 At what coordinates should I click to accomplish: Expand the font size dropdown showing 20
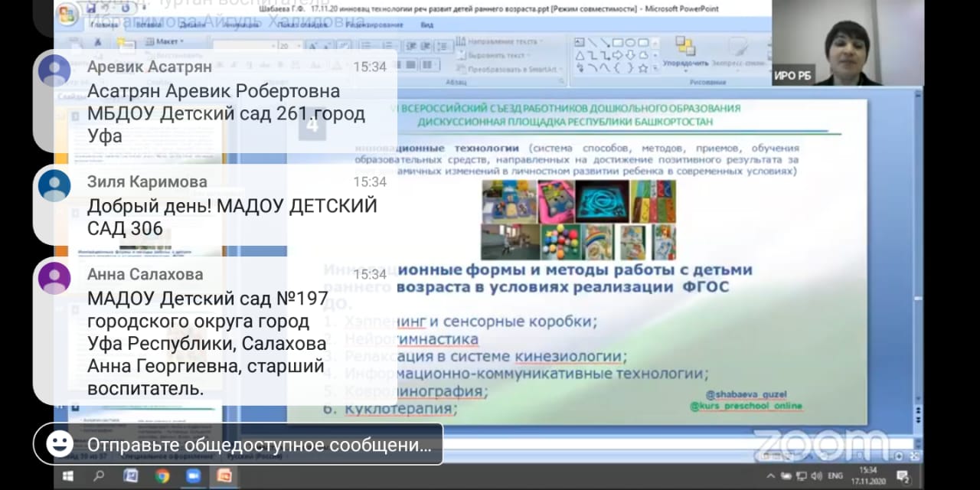click(x=299, y=46)
